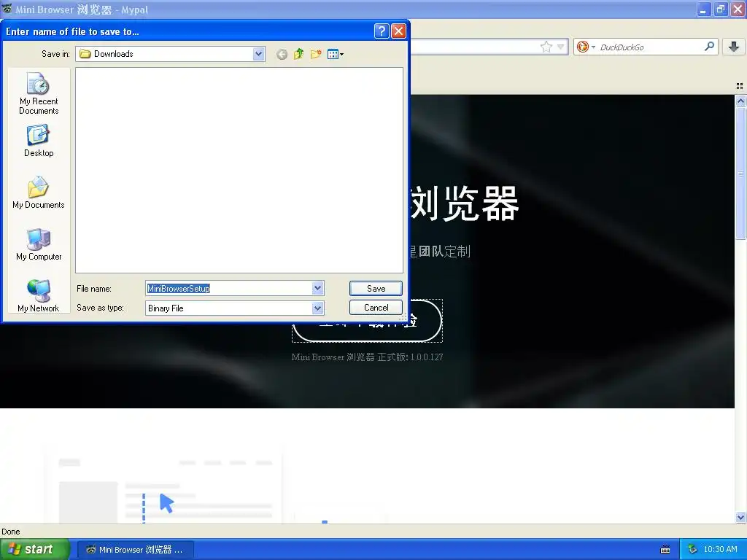Click the Mini Browser version text 1.0.0.127
This screenshot has width=747, height=560.
368,357
